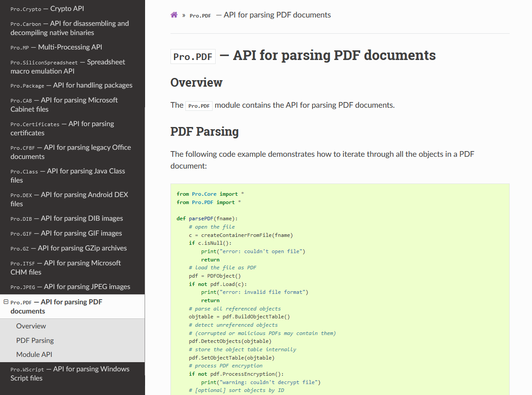This screenshot has width=532, height=395.
Task: Click 'pdf = PDFObject()' code line
Action: (x=215, y=276)
